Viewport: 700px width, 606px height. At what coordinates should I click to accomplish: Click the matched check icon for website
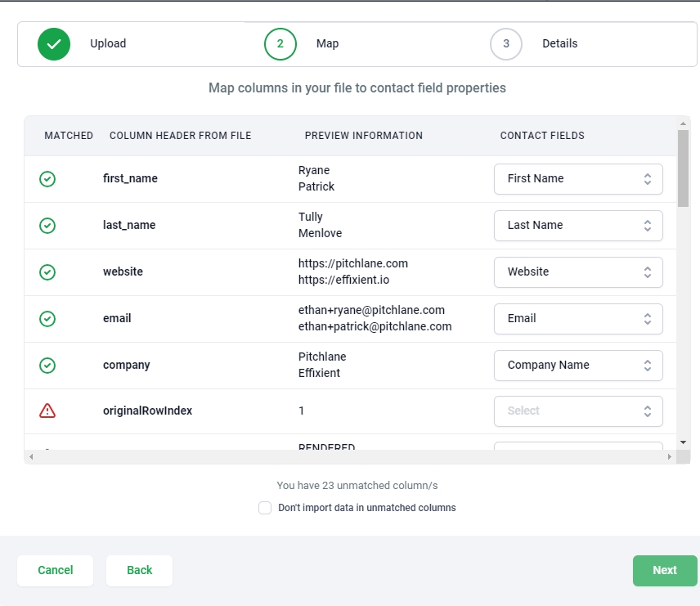(x=47, y=272)
